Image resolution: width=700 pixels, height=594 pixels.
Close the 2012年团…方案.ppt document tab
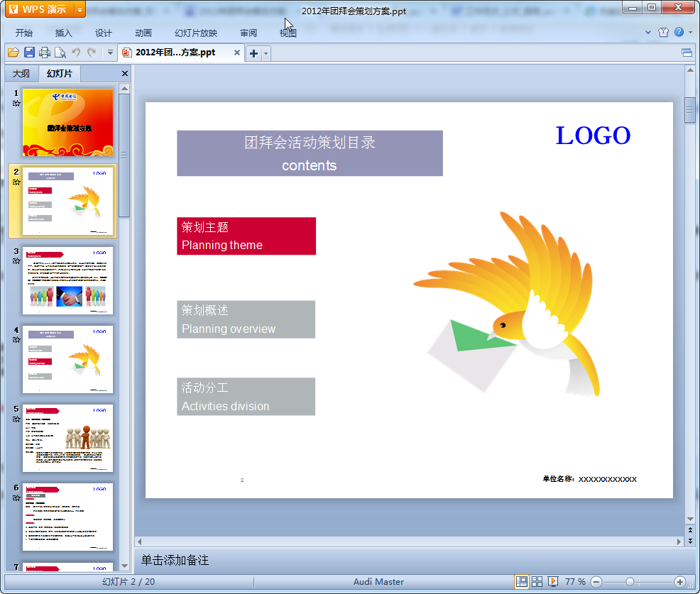[x=237, y=53]
